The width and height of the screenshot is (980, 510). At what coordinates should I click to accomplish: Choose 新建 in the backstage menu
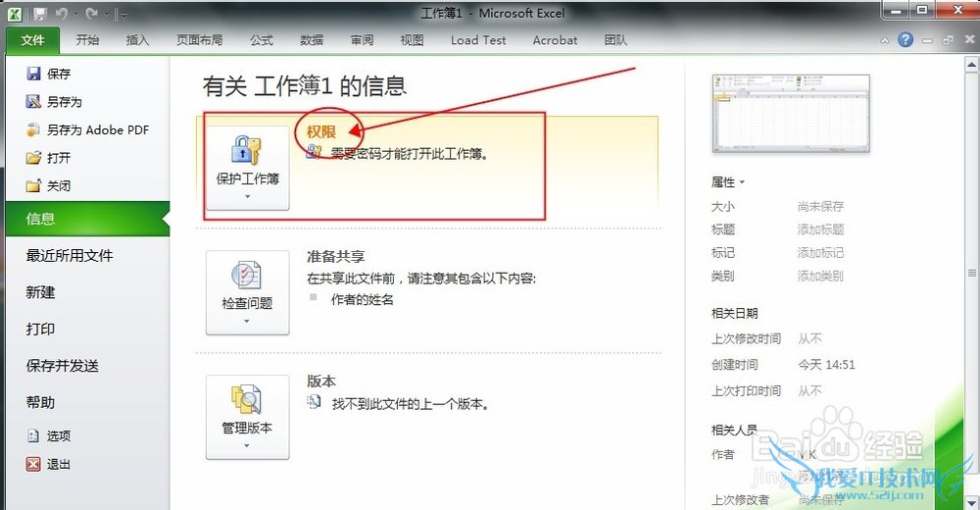tap(40, 292)
